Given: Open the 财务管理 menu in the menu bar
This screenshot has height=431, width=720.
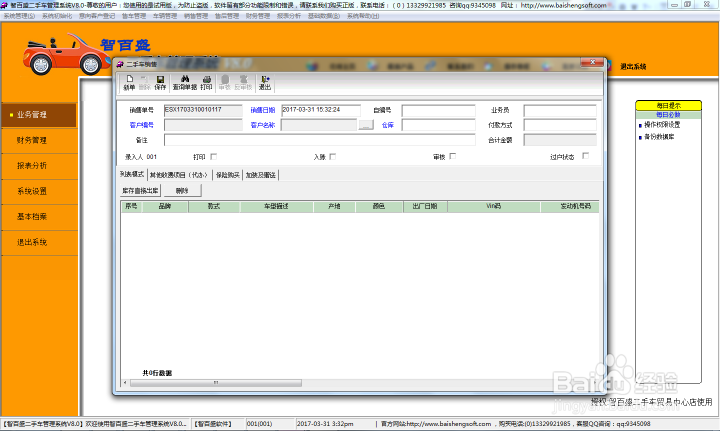Looking at the screenshot, I should pos(258,16).
